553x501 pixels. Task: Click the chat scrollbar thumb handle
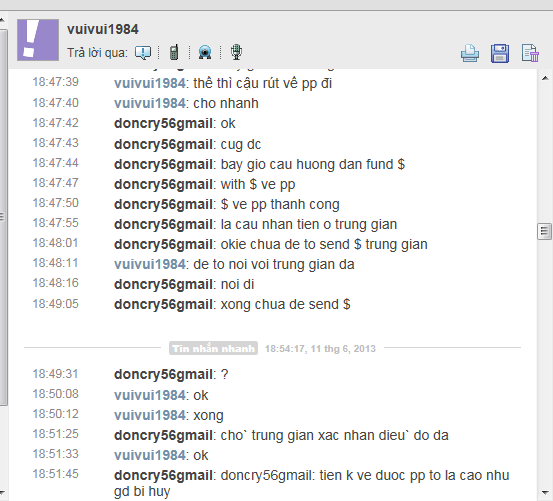(545, 232)
